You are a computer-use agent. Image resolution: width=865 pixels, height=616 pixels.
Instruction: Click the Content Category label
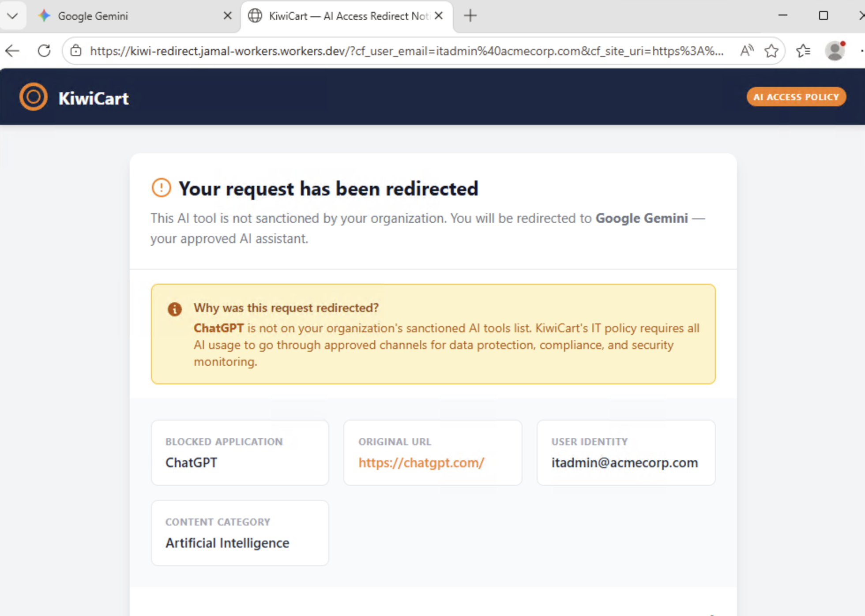pyautogui.click(x=218, y=522)
